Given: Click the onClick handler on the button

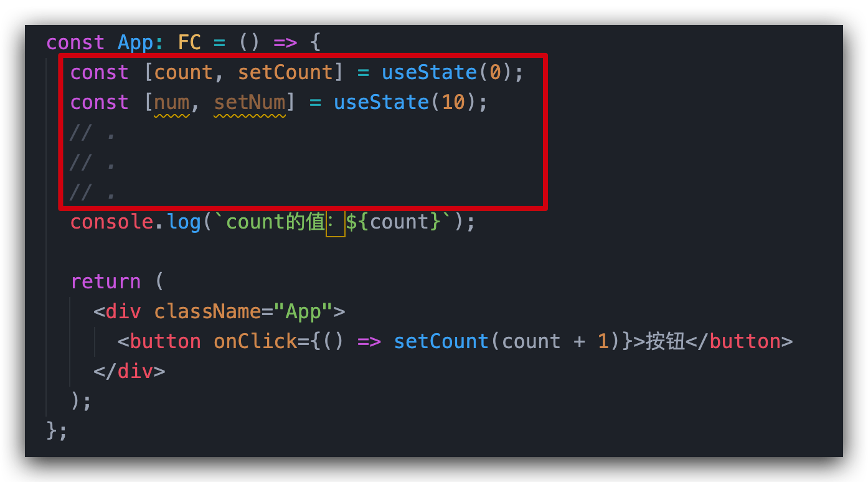Looking at the screenshot, I should 255,341.
